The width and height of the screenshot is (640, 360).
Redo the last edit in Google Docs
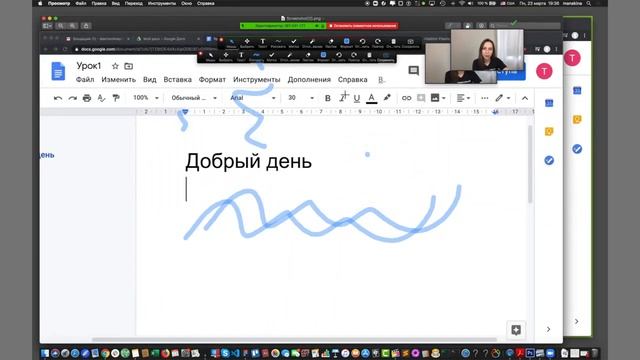73,98
